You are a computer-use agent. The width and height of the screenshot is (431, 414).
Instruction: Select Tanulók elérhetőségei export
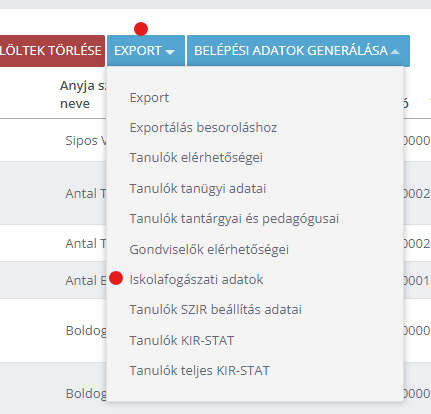tap(196, 158)
